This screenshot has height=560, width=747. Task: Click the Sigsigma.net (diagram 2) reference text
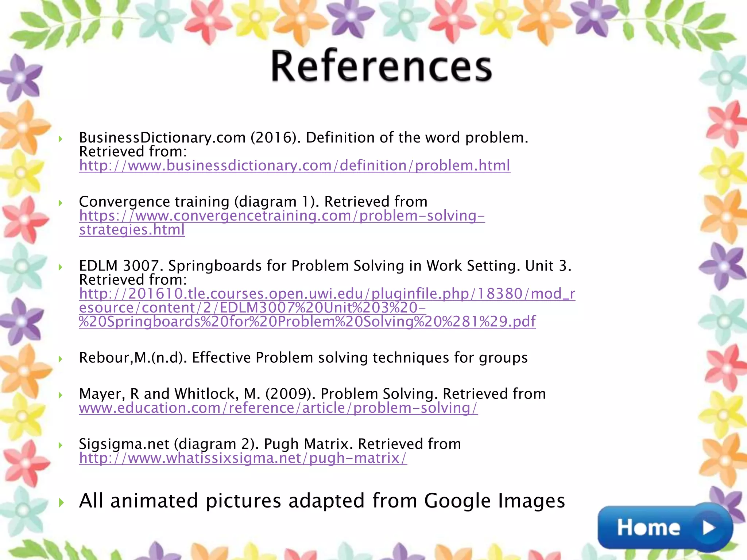tap(270, 444)
